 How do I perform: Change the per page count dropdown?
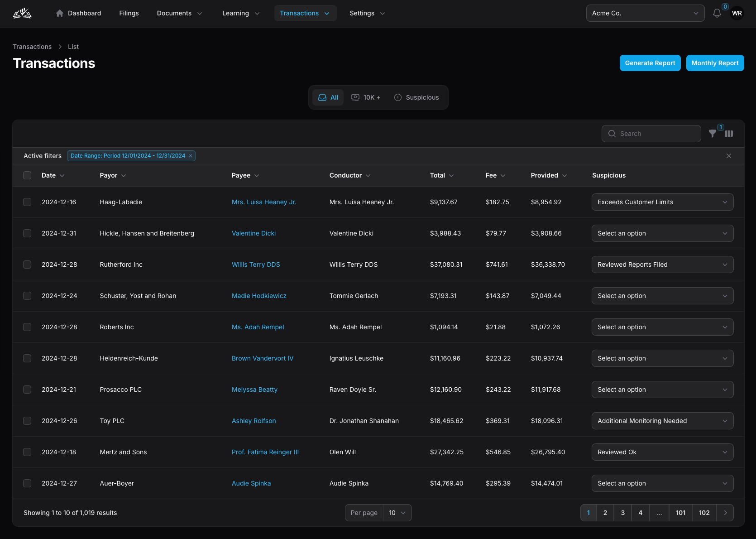(x=397, y=513)
